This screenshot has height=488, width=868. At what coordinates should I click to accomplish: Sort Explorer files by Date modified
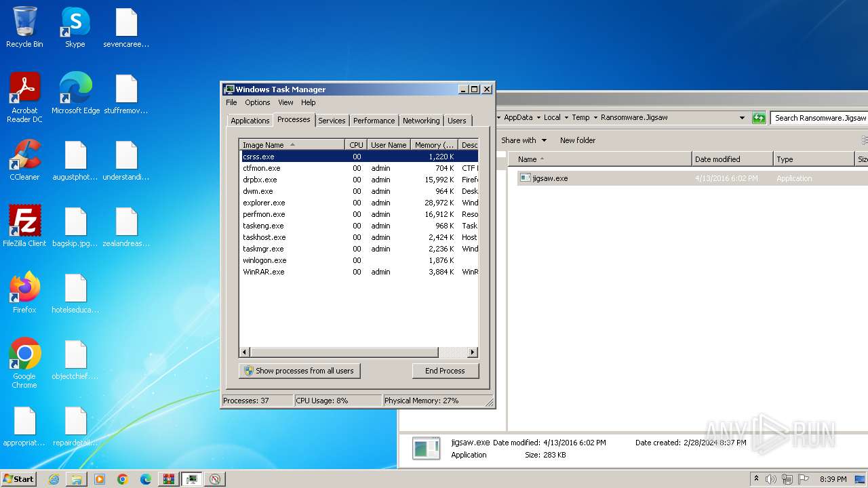[732, 159]
